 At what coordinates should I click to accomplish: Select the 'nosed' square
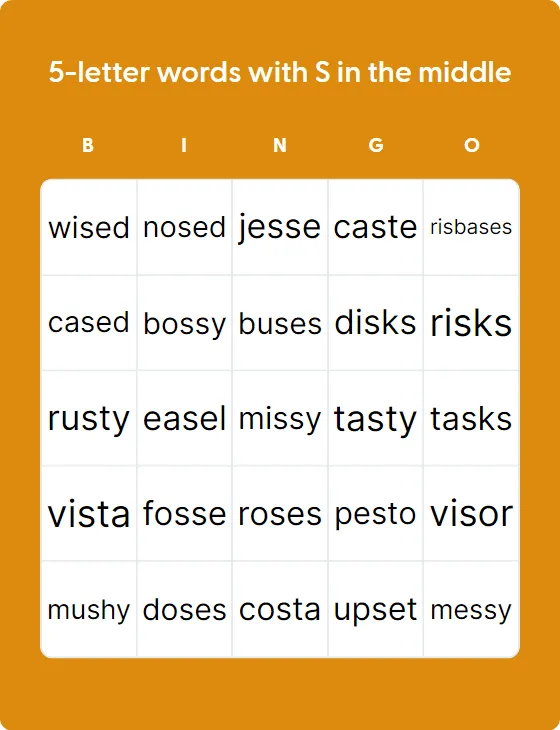tap(184, 227)
